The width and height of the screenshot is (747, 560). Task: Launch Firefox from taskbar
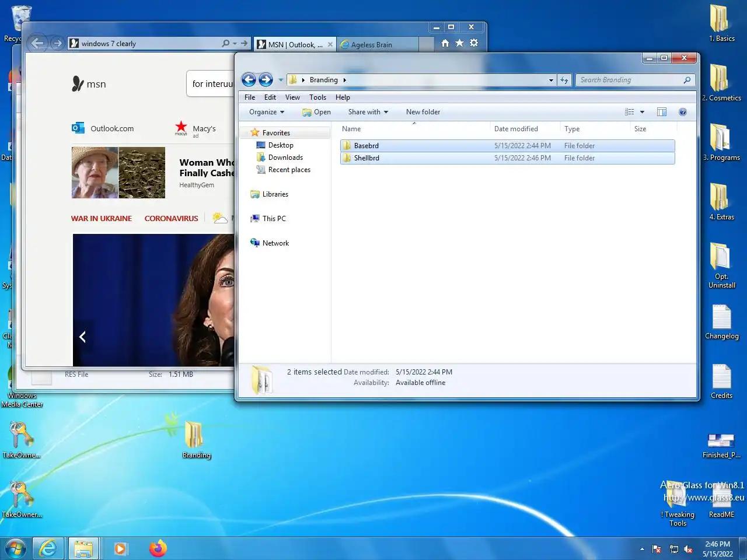158,549
